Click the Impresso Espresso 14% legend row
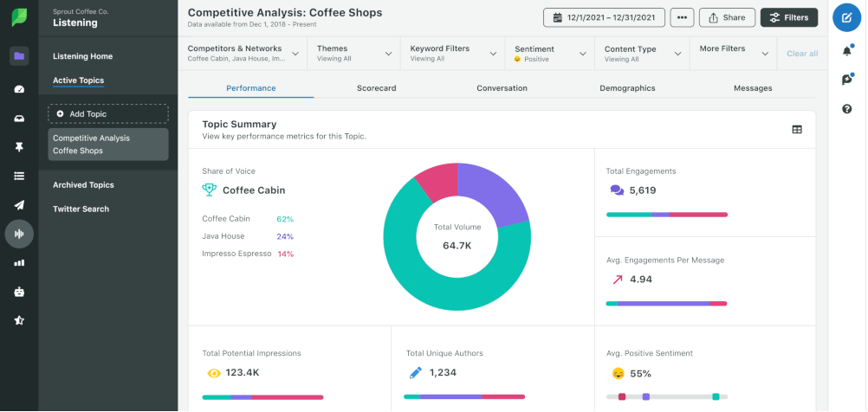 248,254
